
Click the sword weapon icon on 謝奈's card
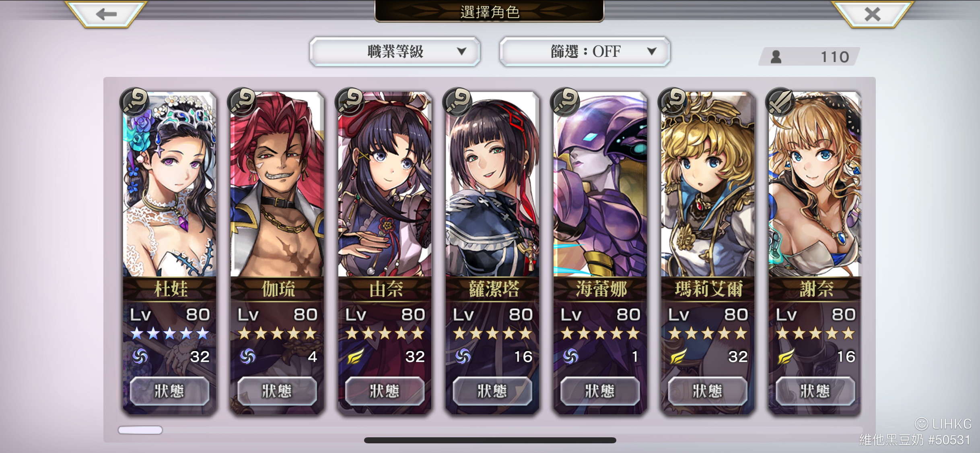(781, 102)
